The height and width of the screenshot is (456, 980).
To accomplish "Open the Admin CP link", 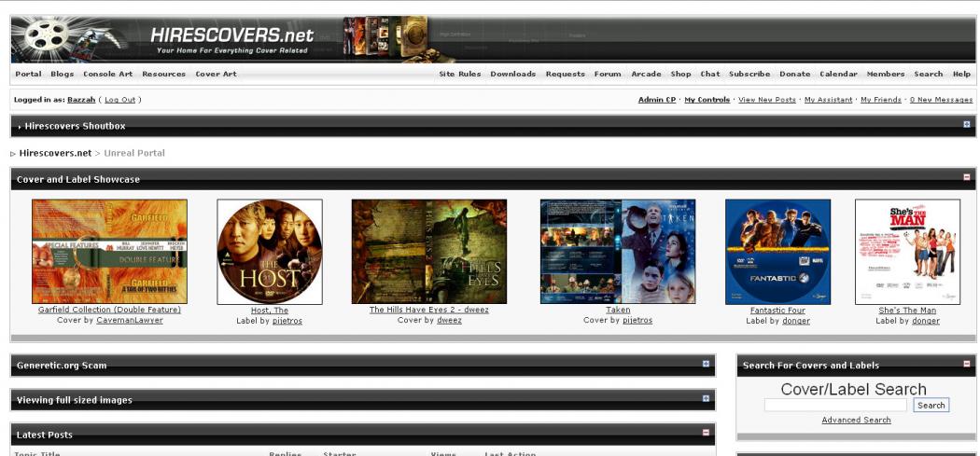I will coord(657,100).
